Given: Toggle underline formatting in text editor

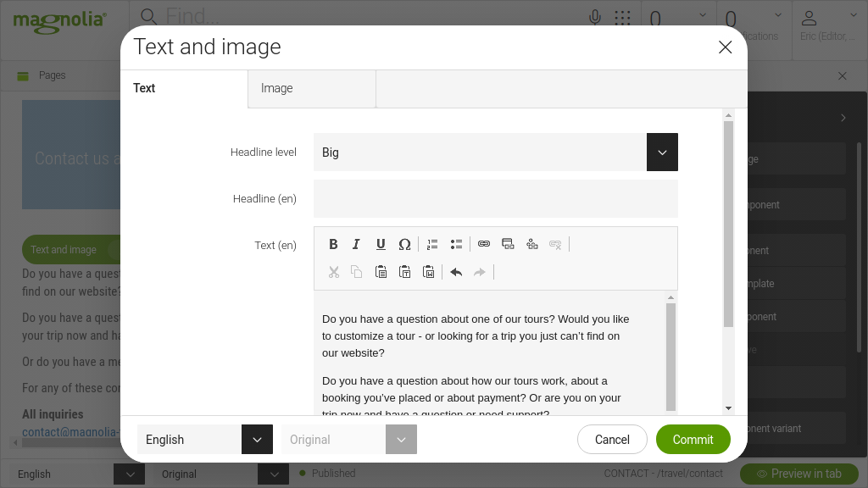Looking at the screenshot, I should pyautogui.click(x=381, y=244).
